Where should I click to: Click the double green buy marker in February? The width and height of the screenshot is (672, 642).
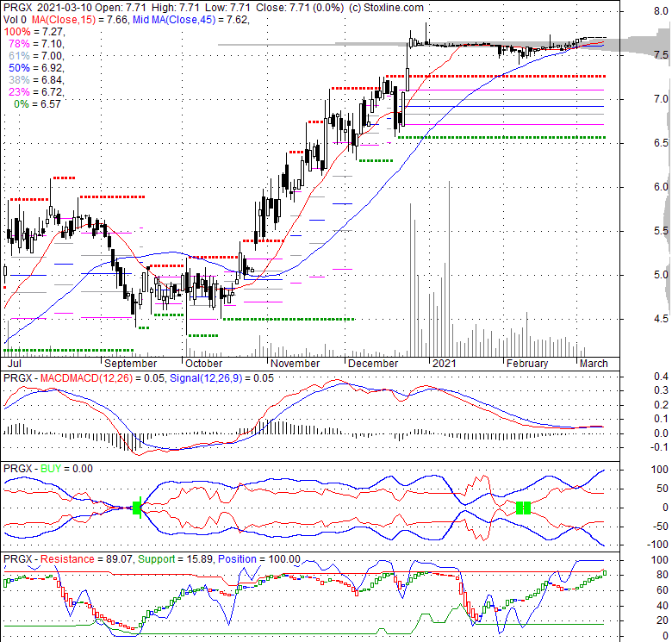tap(523, 508)
